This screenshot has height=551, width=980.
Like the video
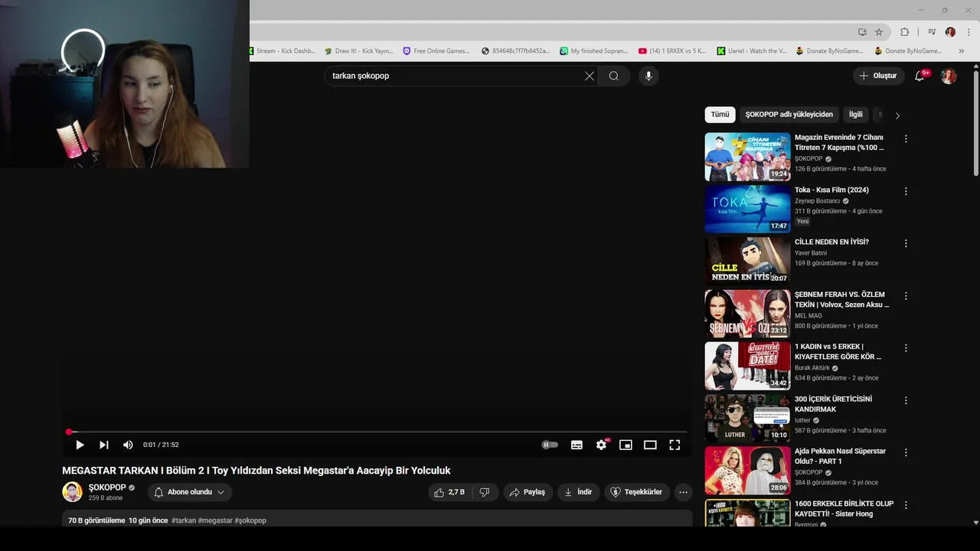click(449, 492)
